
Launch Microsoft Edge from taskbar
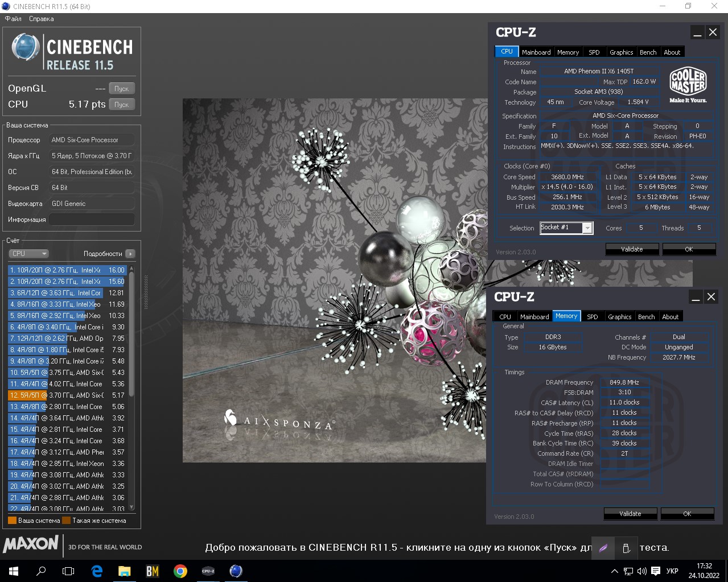[x=97, y=571]
